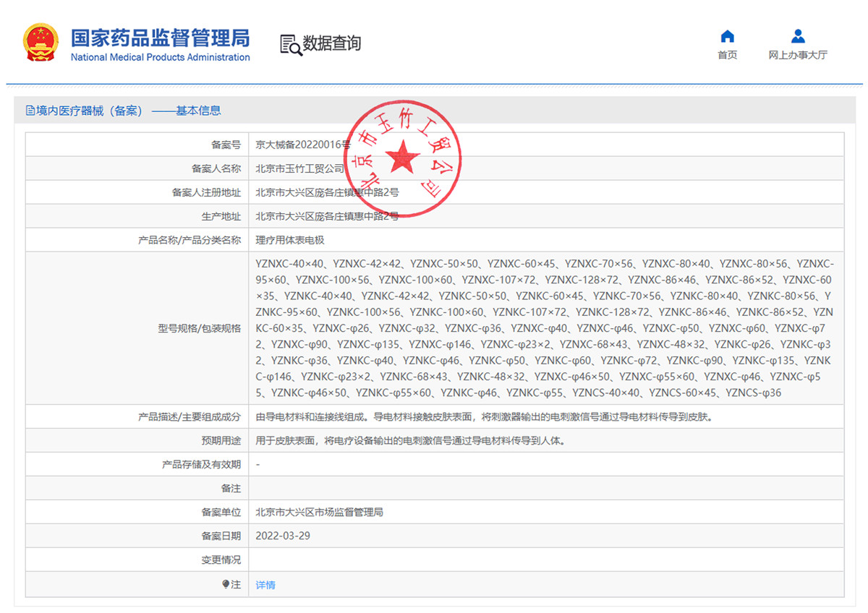Image resolution: width=868 pixels, height=613 pixels.
Task: Open the 详情 link
Action: 265,585
